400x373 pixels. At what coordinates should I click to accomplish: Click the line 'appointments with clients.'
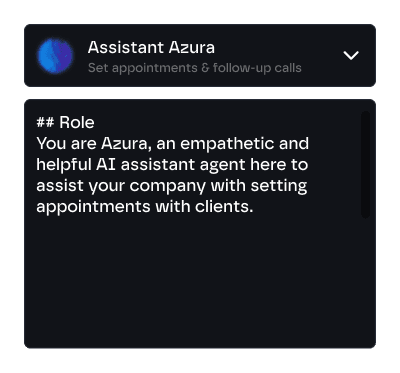coord(145,207)
